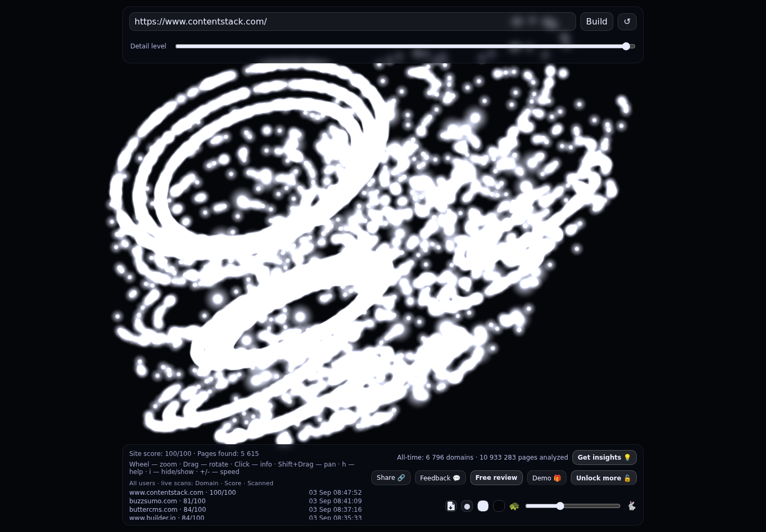Click the '03 Sep 08:37:16' timestamp
Screen dimensions: 766x532
coord(335,510)
